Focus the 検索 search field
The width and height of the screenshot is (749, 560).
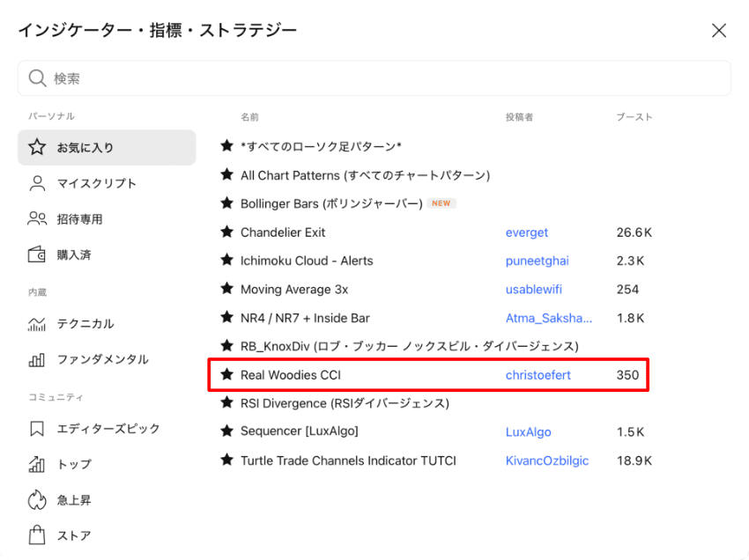[374, 78]
